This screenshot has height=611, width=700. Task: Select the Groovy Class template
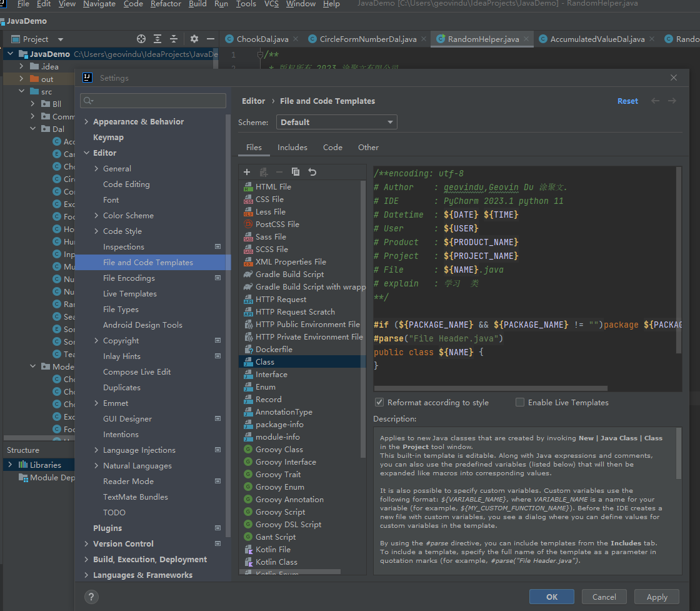coord(279,449)
